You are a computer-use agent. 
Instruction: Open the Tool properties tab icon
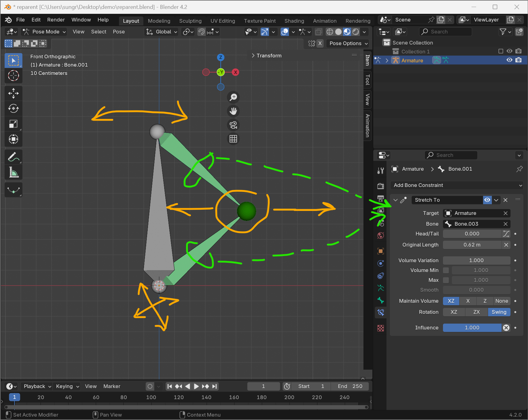pos(381,171)
